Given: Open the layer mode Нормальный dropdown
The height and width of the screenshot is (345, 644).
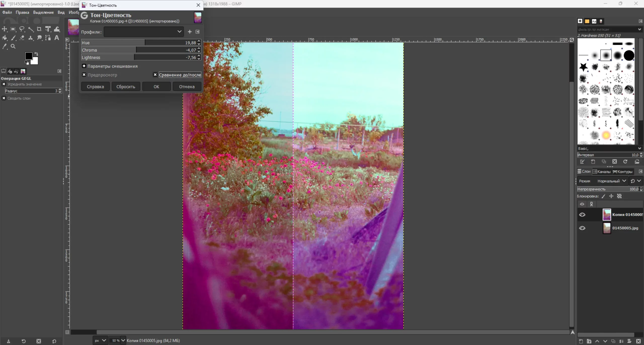Looking at the screenshot, I should coord(612,181).
